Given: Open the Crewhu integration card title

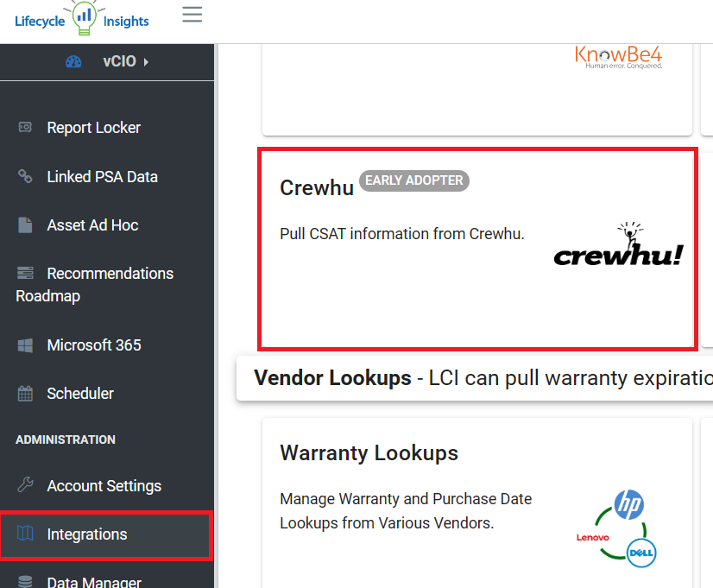Looking at the screenshot, I should 317,188.
